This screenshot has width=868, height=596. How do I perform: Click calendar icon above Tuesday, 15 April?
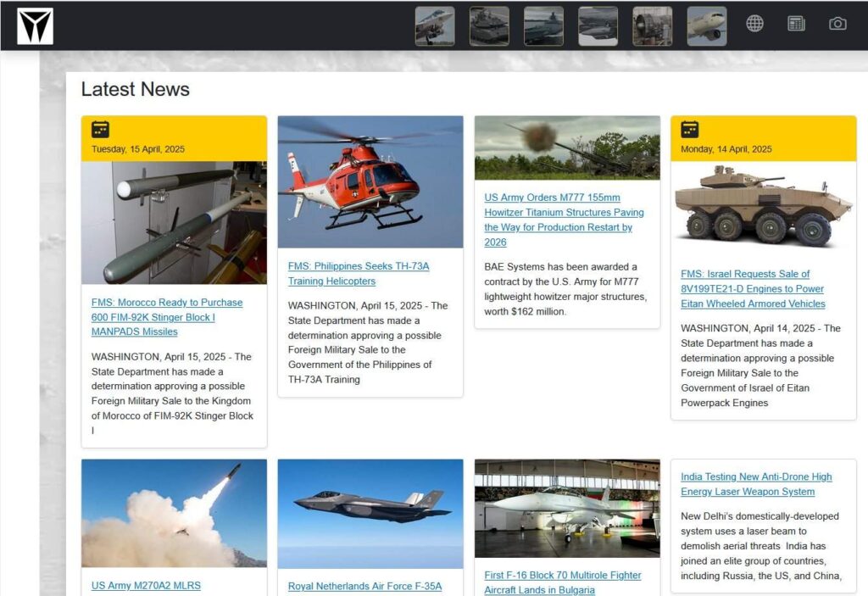[x=100, y=129]
